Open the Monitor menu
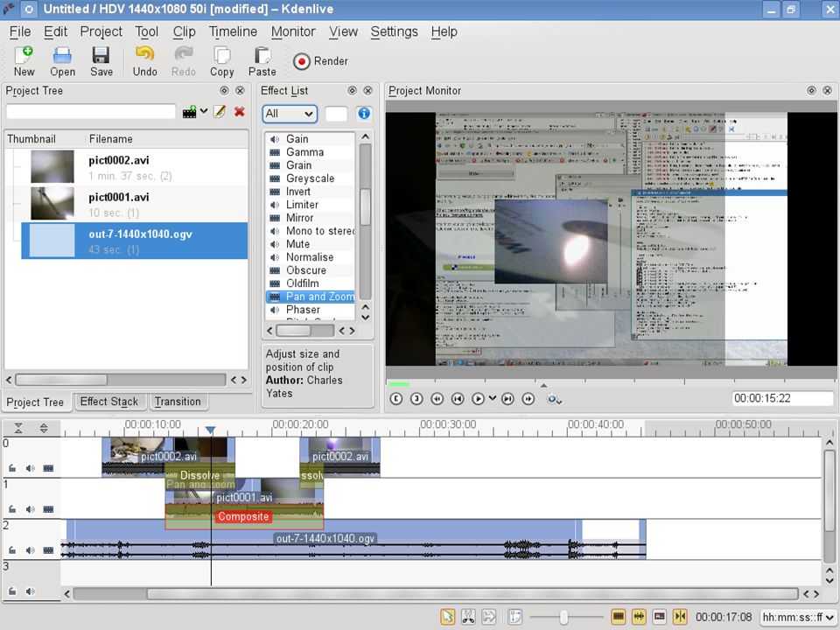 click(293, 31)
